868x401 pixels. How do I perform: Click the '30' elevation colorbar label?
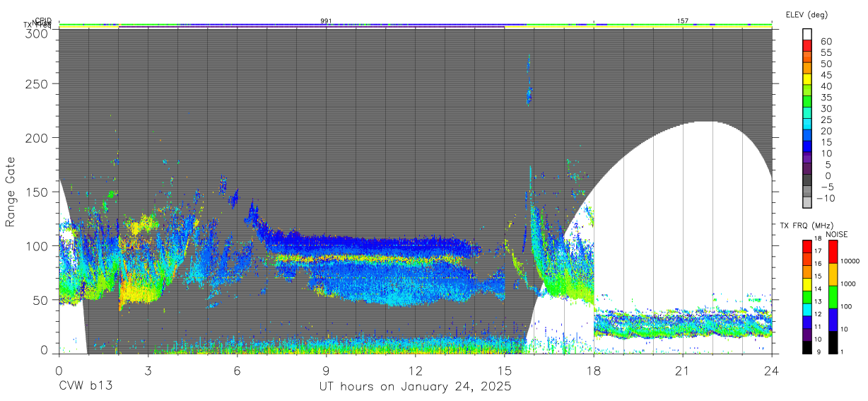point(826,109)
